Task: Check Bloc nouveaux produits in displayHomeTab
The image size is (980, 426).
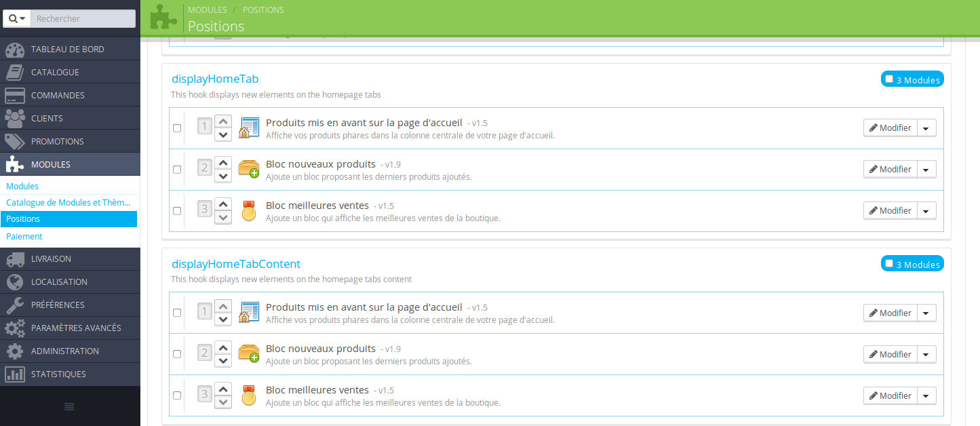Action: coord(177,170)
